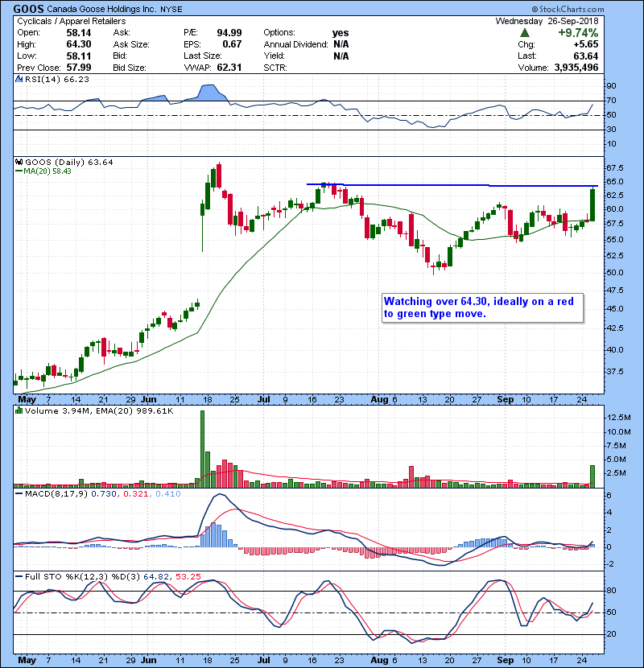Click the 67.5 price axis label
This screenshot has height=668, width=644.
coord(614,168)
